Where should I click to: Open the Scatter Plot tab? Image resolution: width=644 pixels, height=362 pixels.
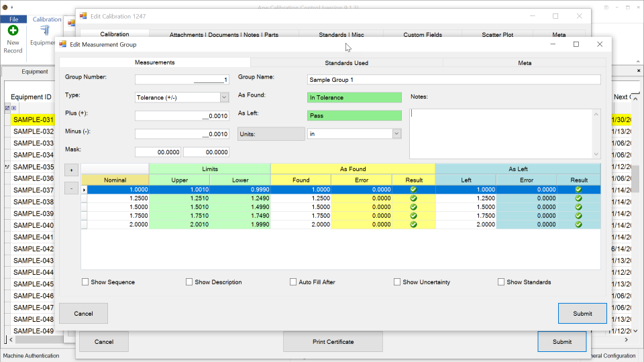click(497, 34)
